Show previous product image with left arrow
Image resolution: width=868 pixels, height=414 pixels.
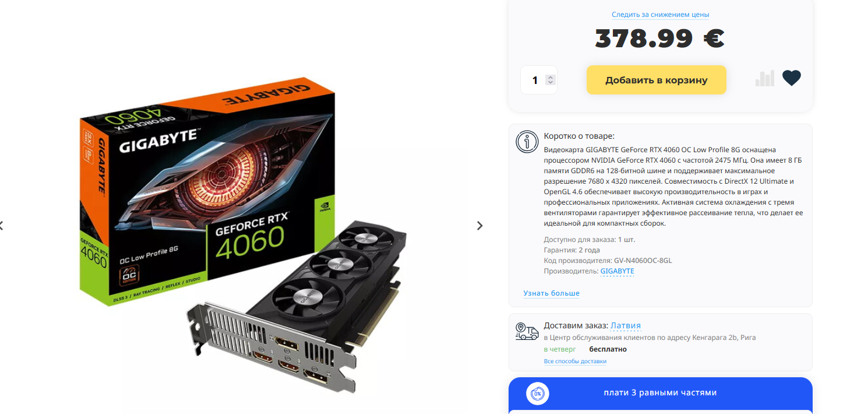pos(2,226)
